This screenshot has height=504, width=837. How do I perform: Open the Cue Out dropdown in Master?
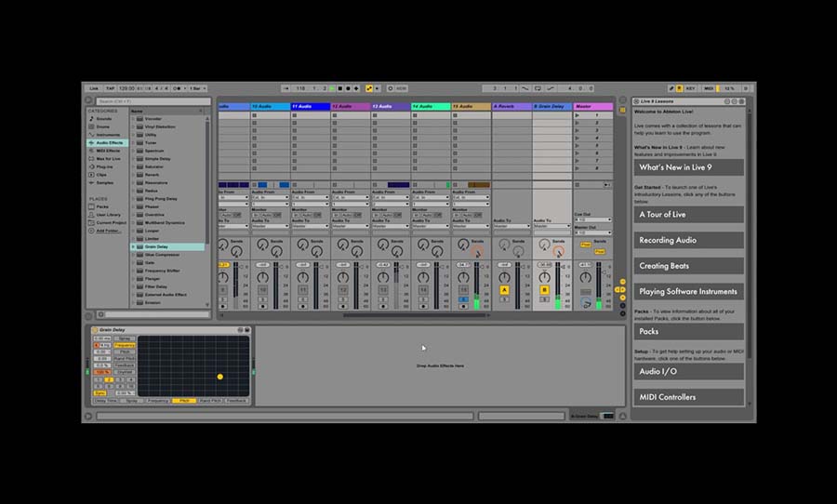click(x=592, y=220)
